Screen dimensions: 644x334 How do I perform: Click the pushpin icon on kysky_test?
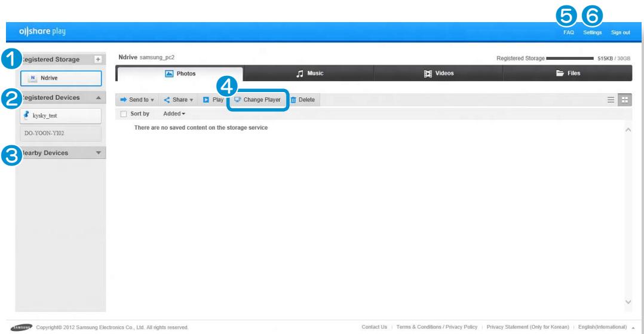point(26,115)
